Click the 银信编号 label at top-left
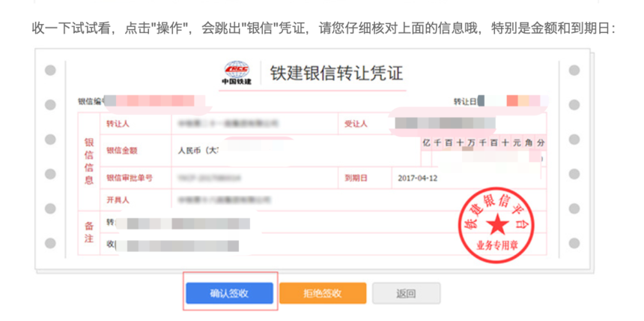Viewport: 644px width, 321px height. tap(91, 100)
